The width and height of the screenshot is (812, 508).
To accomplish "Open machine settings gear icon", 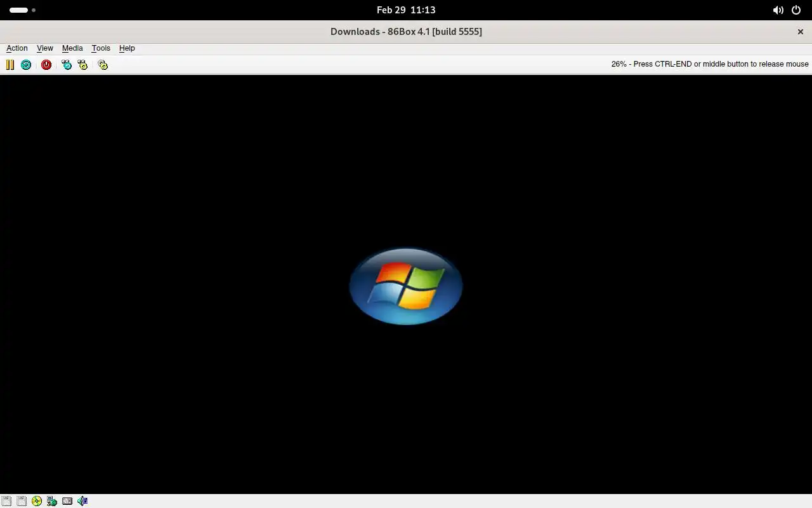I will (x=103, y=65).
